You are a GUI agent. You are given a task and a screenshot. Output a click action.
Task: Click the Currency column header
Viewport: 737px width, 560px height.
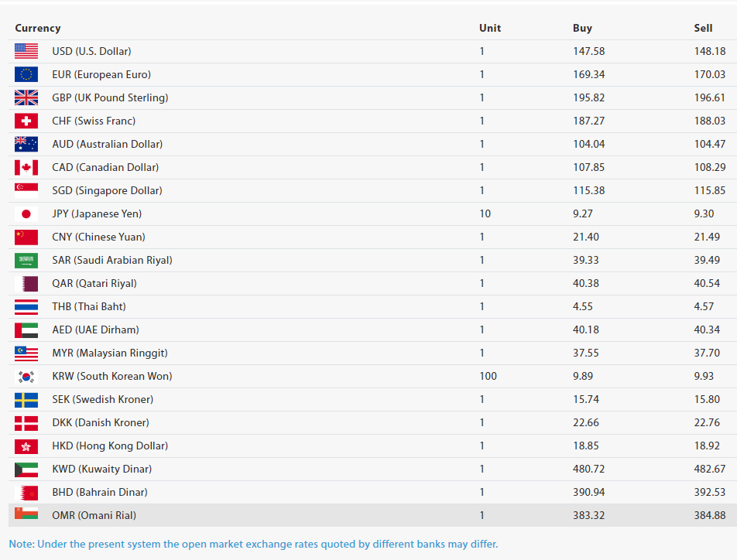point(37,28)
